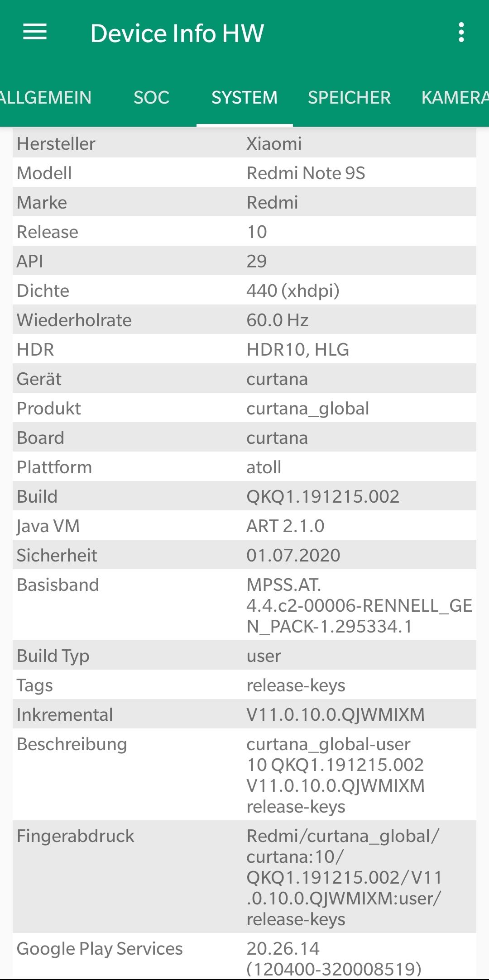Viewport: 489px width, 980px height.
Task: Select the HDR row HDR10, HLG
Action: click(244, 349)
